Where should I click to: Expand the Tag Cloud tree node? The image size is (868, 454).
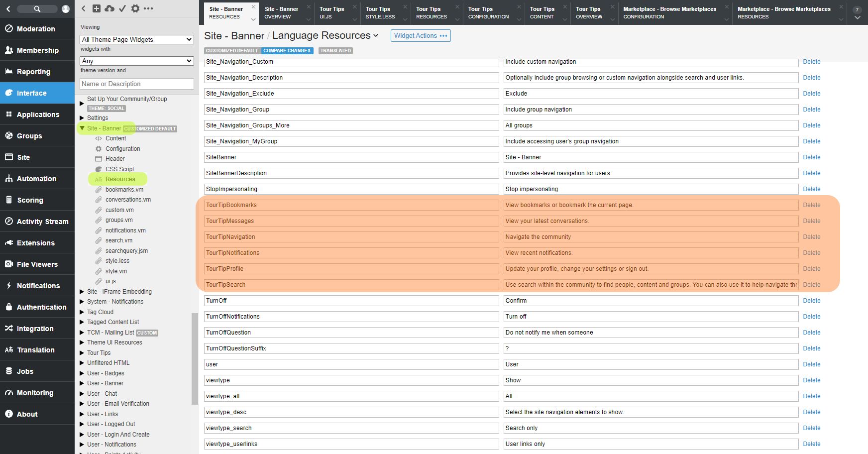pyautogui.click(x=82, y=312)
